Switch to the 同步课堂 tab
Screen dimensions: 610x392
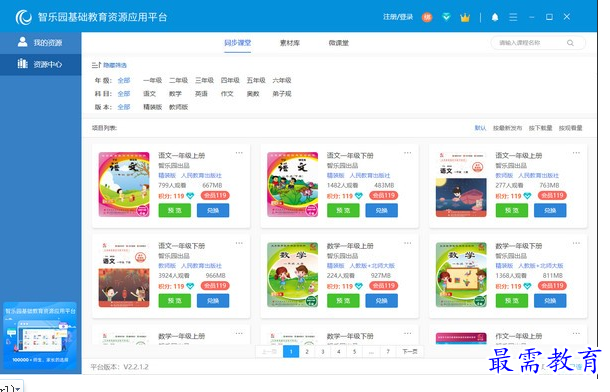237,43
